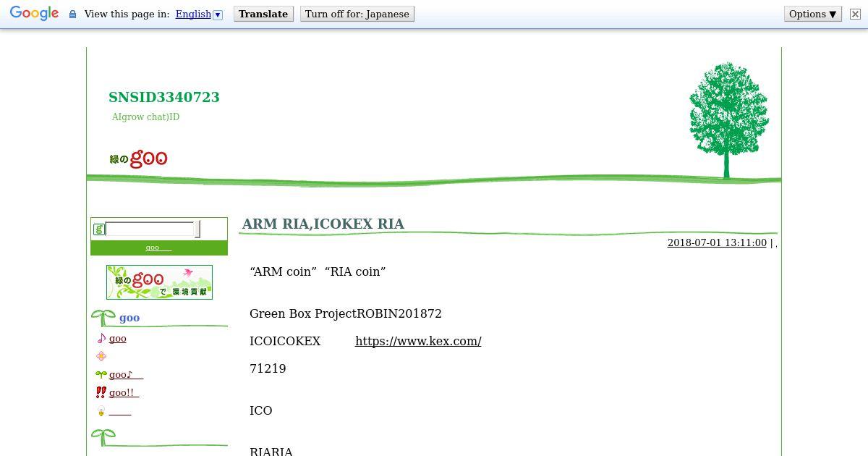Close the translate bar
The height and width of the screenshot is (456, 868).
(855, 14)
